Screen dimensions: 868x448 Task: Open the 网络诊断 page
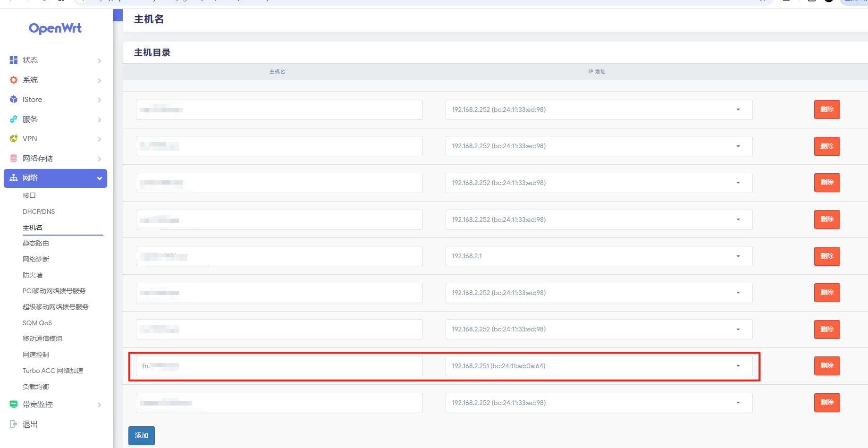point(36,259)
